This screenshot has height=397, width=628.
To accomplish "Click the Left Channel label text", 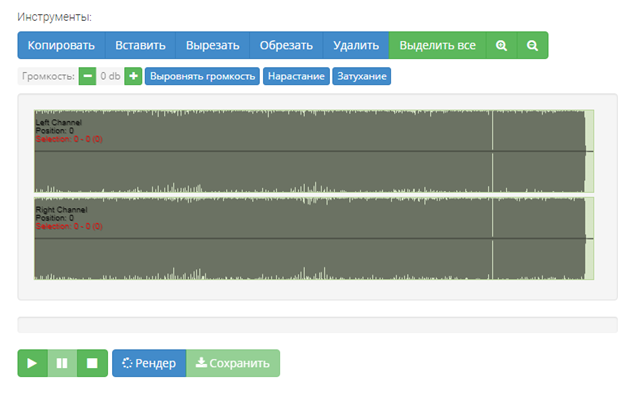I will pyautogui.click(x=58, y=123).
